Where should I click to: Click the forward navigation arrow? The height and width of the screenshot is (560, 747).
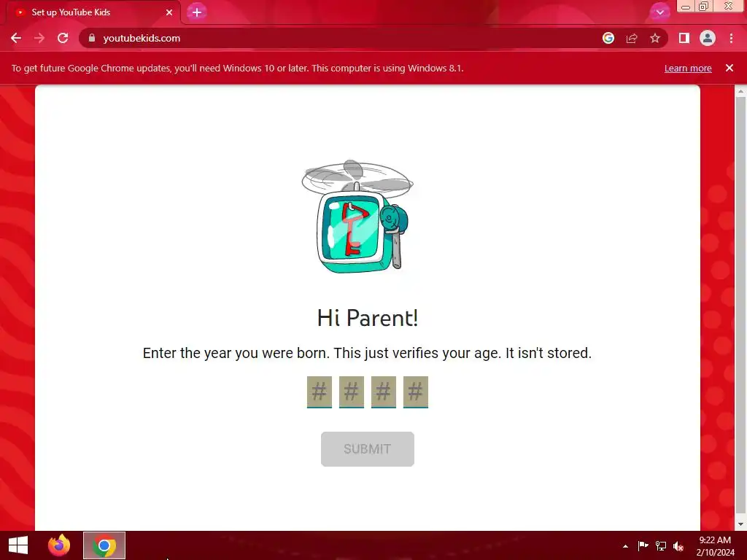click(39, 38)
